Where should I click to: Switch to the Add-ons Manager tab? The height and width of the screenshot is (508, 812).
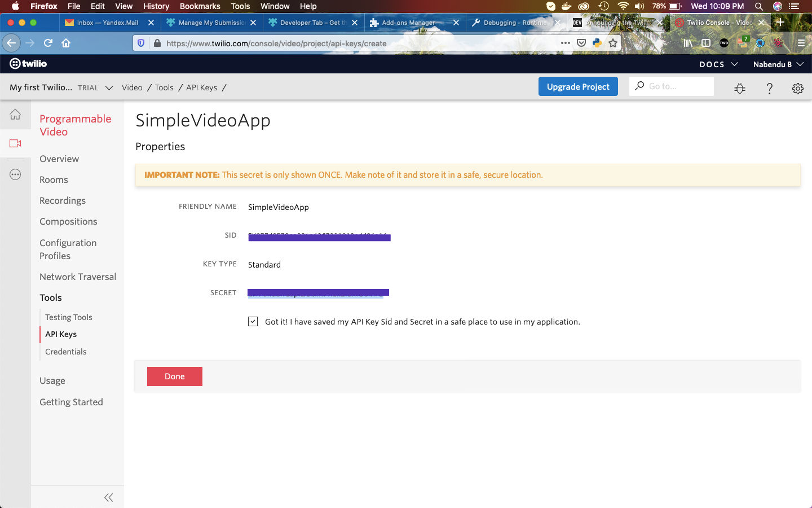click(x=415, y=23)
